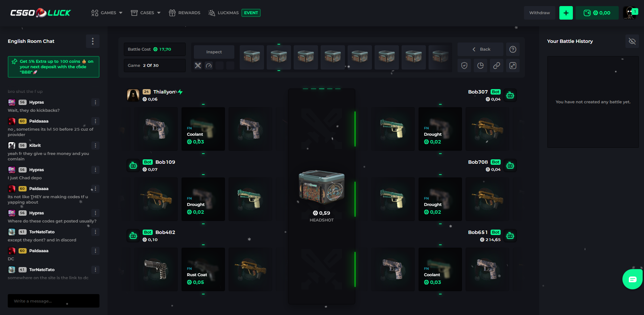Select the speedometer fast mode icon
This screenshot has width=644, height=315.
209,66
